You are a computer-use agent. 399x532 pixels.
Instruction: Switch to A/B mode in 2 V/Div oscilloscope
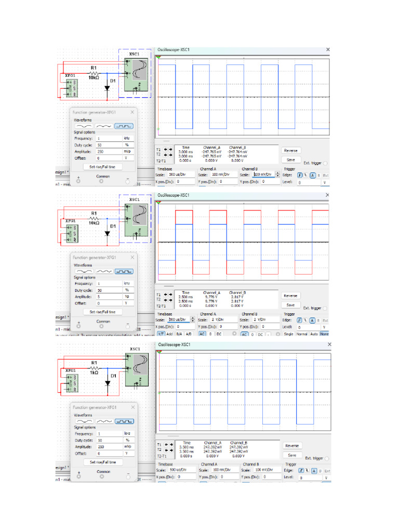[188, 334]
